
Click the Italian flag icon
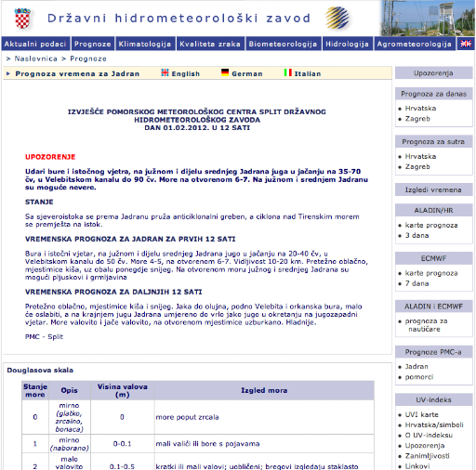(x=288, y=72)
